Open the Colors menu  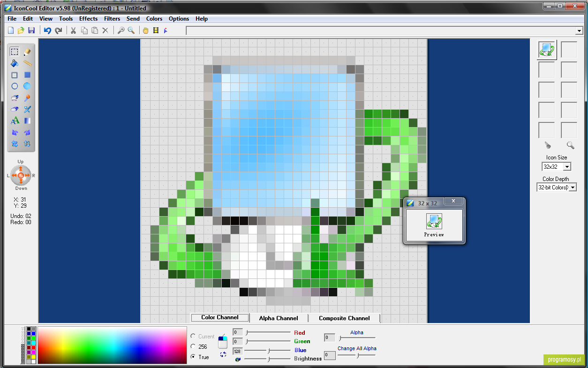pos(154,19)
